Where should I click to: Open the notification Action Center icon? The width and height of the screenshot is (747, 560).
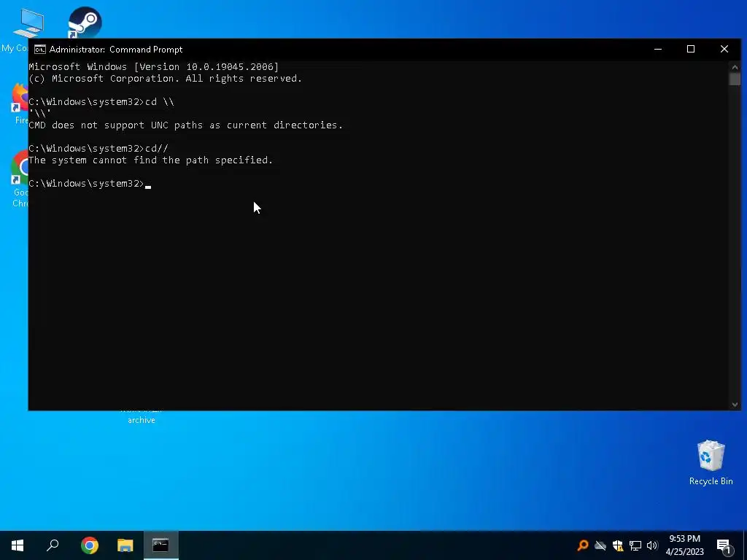coord(724,546)
